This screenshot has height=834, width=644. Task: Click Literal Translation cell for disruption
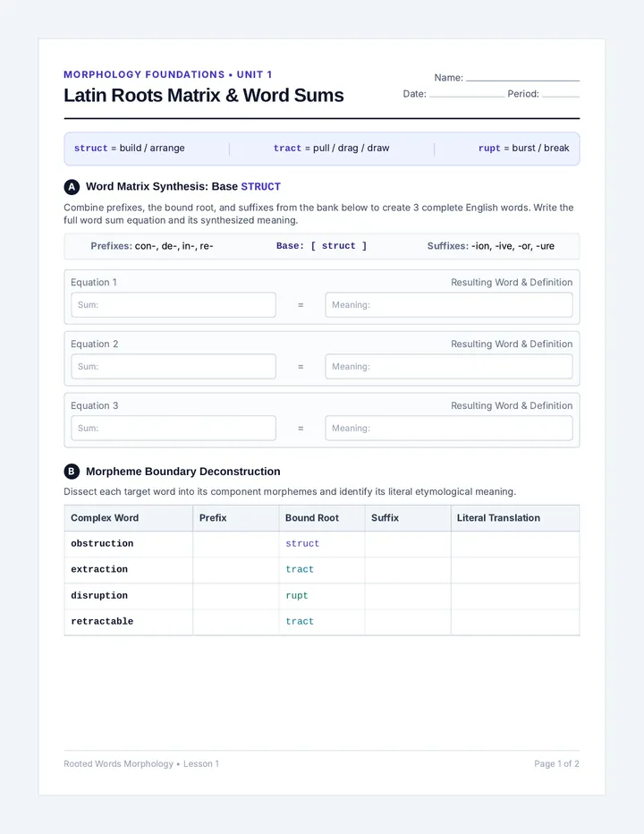[x=515, y=596]
